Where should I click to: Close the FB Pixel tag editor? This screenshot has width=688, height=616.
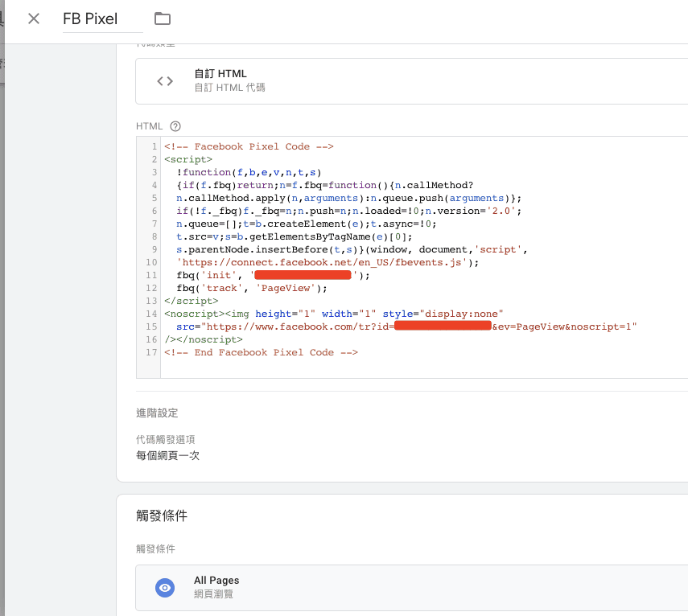pyautogui.click(x=34, y=18)
